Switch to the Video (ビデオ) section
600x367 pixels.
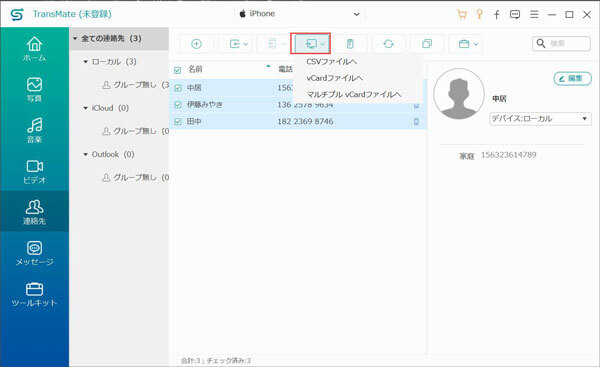pyautogui.click(x=34, y=171)
